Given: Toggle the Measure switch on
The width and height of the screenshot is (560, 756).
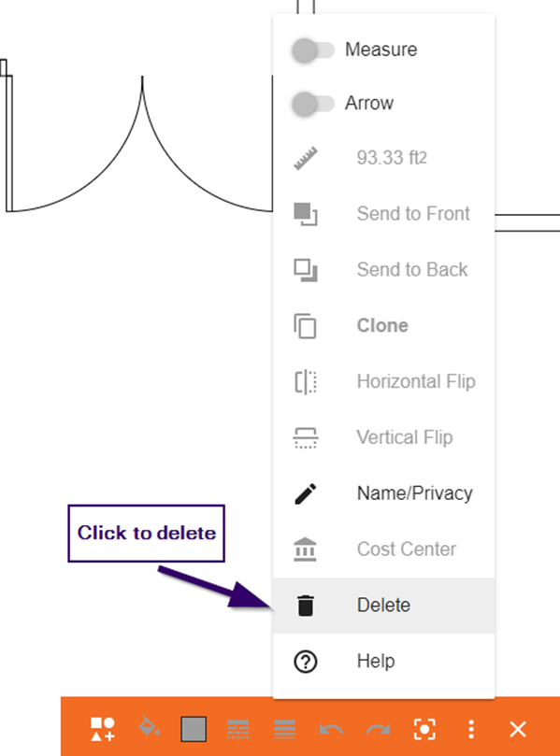Looking at the screenshot, I should (x=313, y=50).
